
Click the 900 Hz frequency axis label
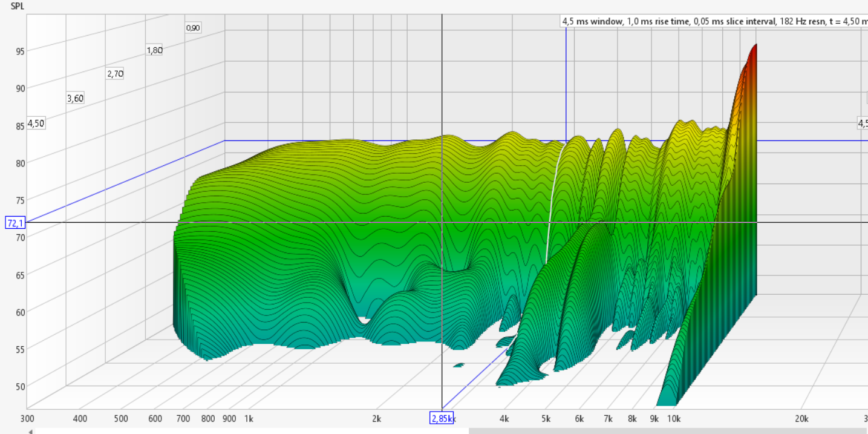click(x=229, y=419)
